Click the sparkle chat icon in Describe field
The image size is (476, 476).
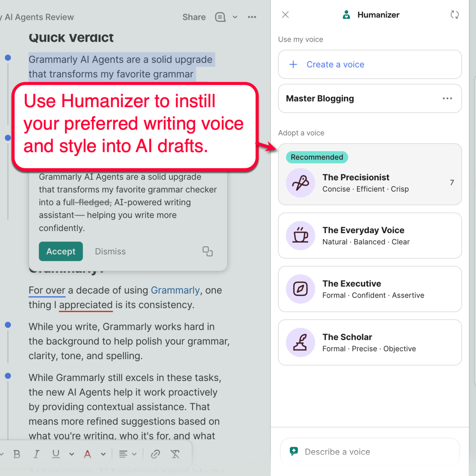point(294,451)
